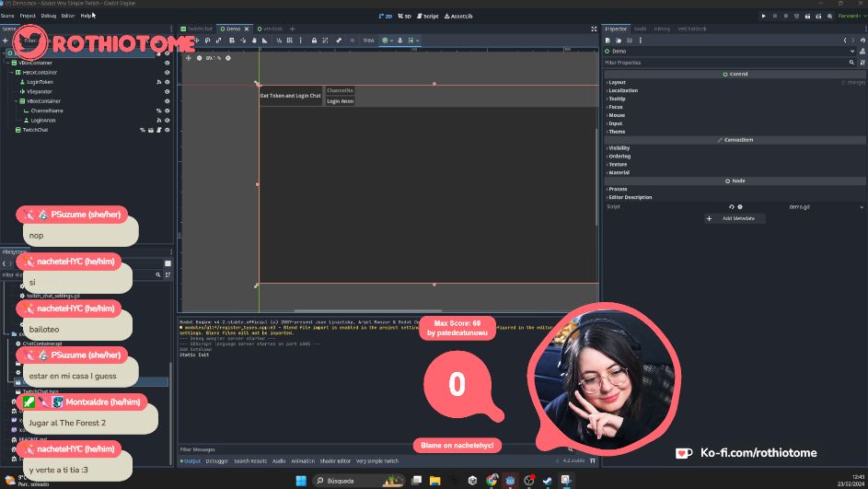
Task: Select Group children icon in viewport toolbar
Action: pos(325,41)
